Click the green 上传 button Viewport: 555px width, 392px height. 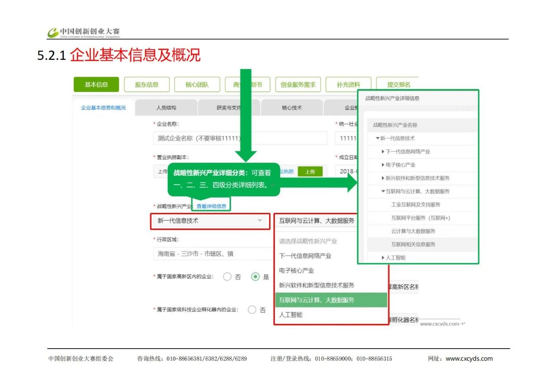[310, 171]
